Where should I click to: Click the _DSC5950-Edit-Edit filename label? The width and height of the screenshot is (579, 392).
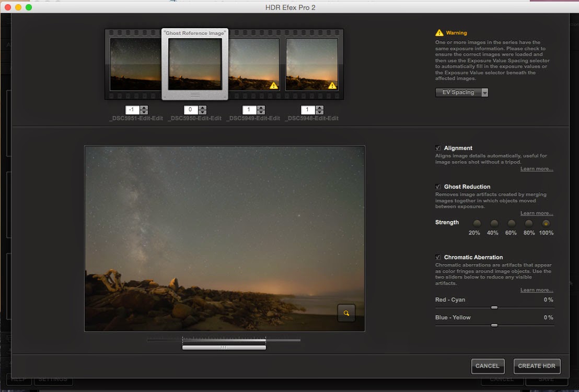(194, 118)
